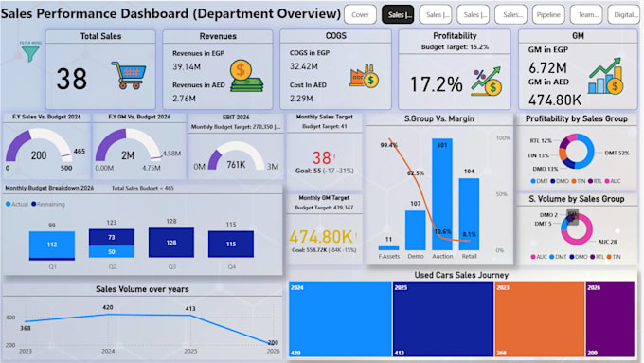This screenshot has width=644, height=363.
Task: Click the F.Y Sales Vs. Budget gauge
Action: [39, 146]
